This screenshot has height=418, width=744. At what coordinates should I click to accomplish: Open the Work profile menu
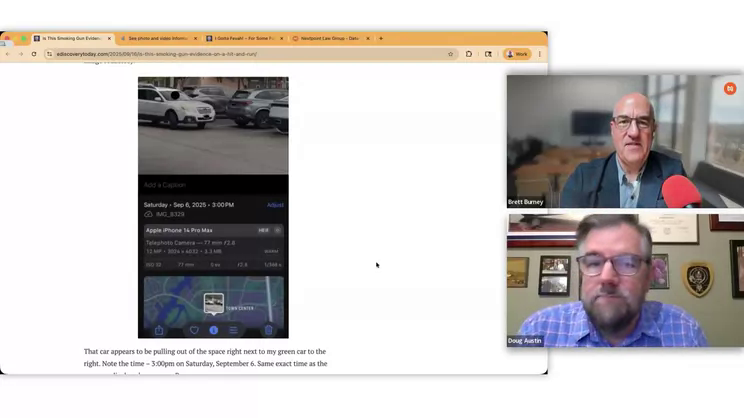click(517, 54)
